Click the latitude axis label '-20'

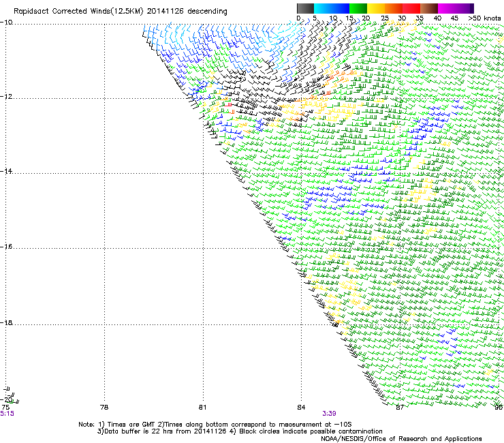tap(6, 399)
